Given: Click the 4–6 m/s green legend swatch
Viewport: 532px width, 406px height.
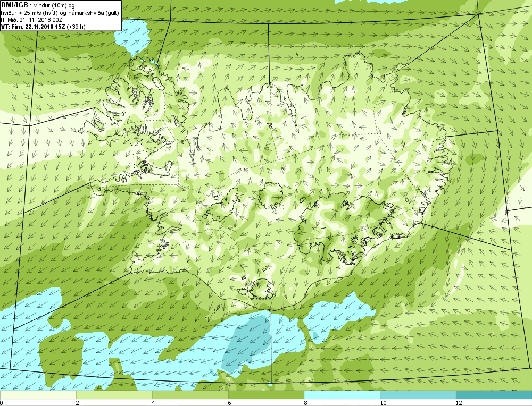Looking at the screenshot, I should [190, 395].
